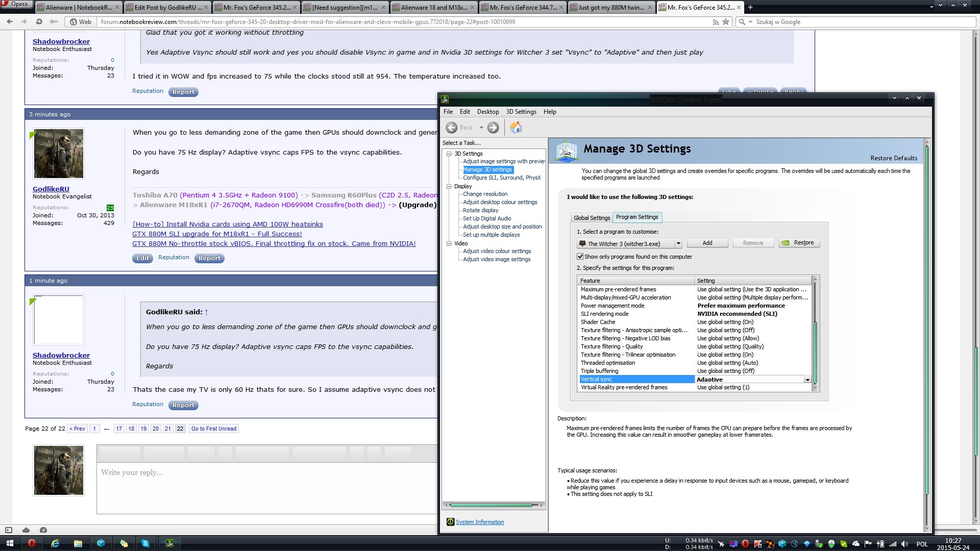Open the 3D Settings menu
This screenshot has width=980, height=551.
[521, 112]
